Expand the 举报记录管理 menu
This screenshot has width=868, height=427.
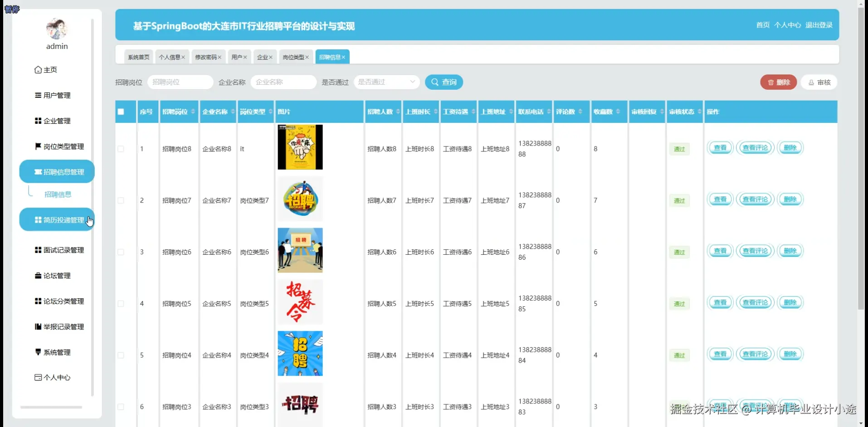[x=59, y=326]
